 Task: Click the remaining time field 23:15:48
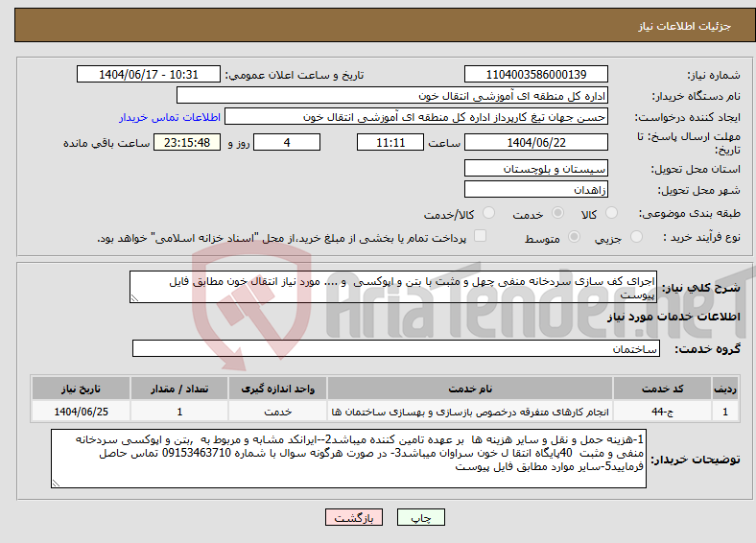pos(187,142)
